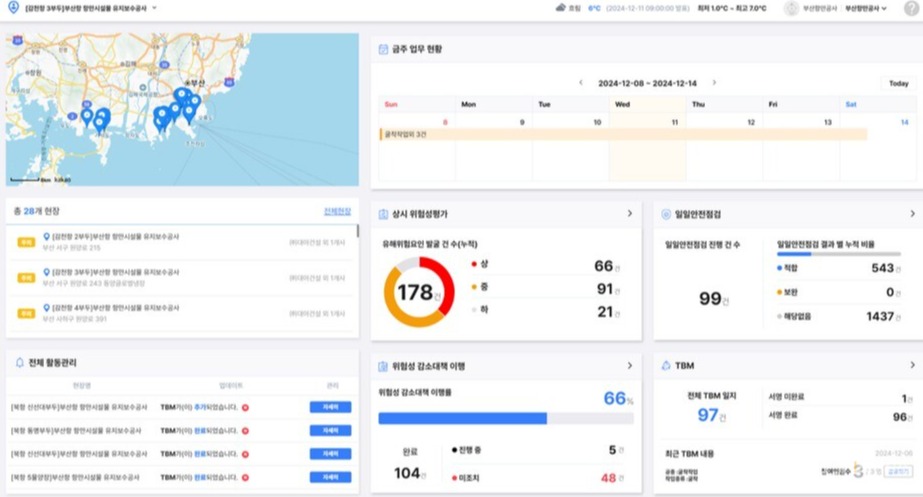Click the 97 전체 TBM 일지 count
The height and width of the screenshot is (497, 923).
coord(708,415)
